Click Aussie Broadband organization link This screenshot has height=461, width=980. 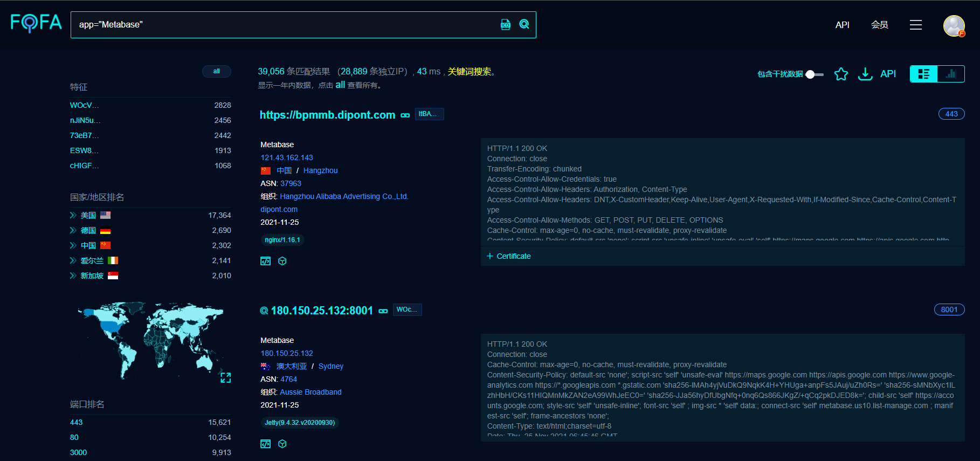coord(311,392)
